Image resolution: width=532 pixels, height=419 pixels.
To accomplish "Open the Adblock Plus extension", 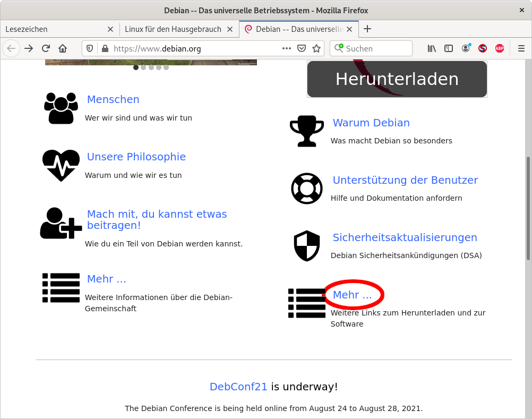I will click(x=500, y=48).
